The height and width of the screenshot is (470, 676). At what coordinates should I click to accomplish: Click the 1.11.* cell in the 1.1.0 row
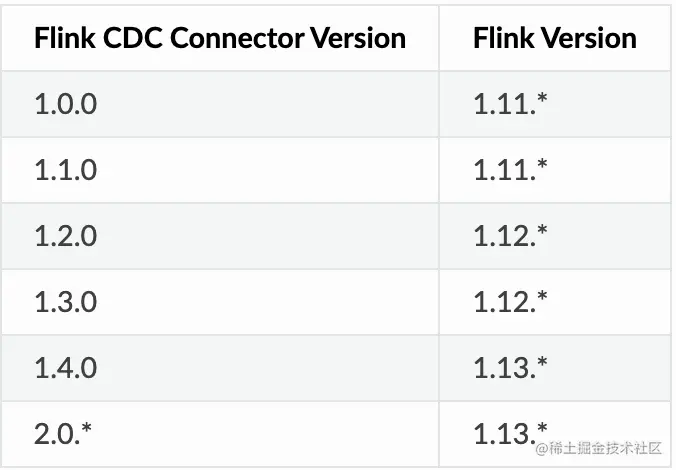click(x=510, y=170)
